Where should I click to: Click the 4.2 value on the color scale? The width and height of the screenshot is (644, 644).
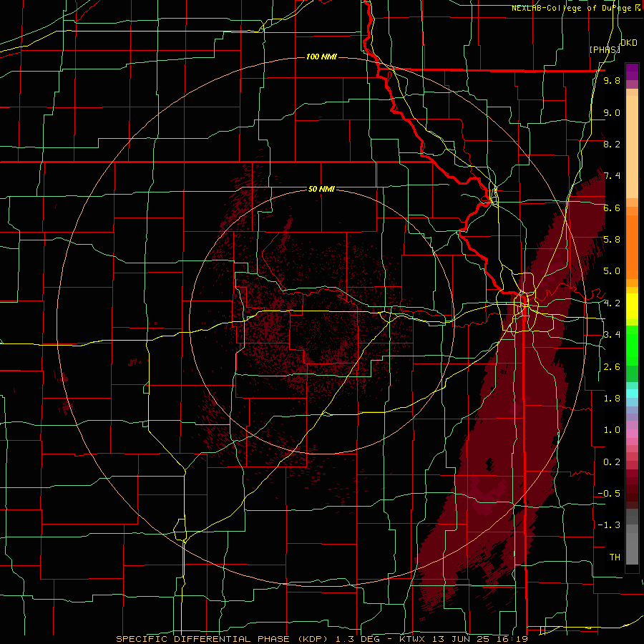[612, 303]
